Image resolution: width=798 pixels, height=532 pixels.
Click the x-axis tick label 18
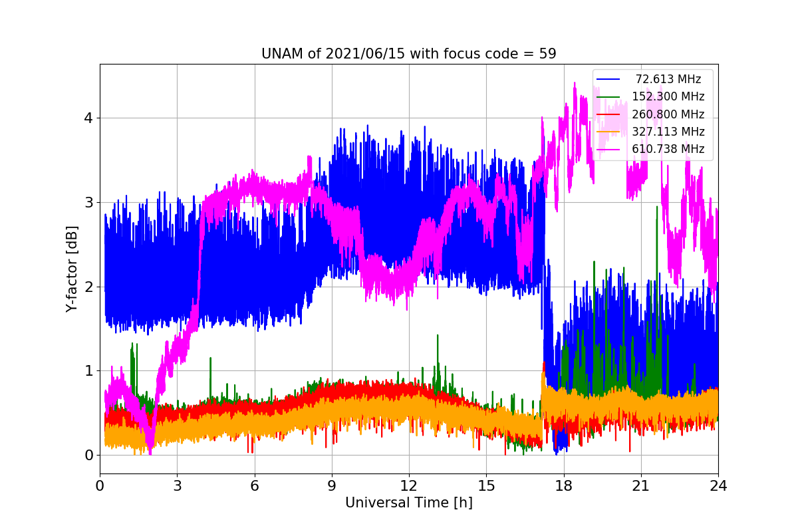point(564,485)
